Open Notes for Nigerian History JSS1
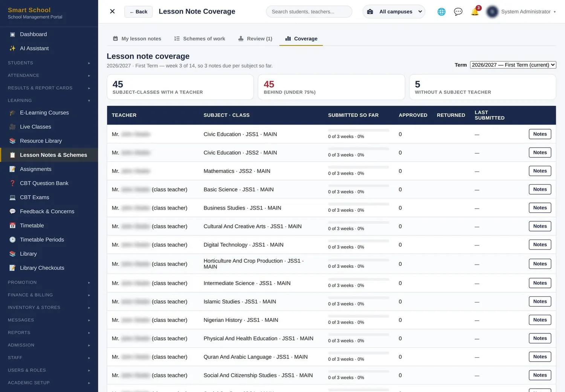The image size is (565, 392). click(x=540, y=320)
